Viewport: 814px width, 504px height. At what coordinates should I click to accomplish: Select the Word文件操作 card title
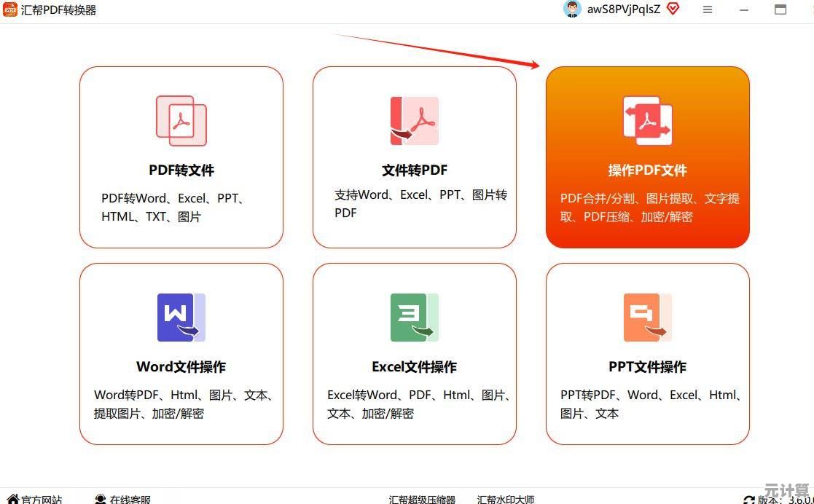click(181, 367)
